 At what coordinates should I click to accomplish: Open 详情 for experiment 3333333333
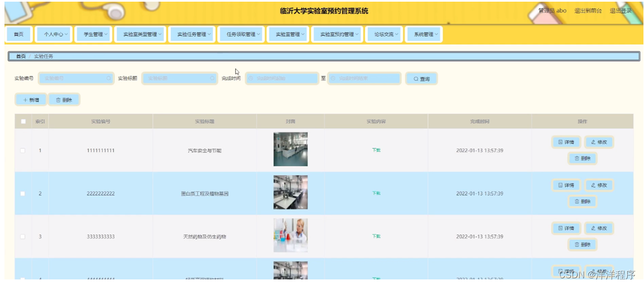(566, 229)
